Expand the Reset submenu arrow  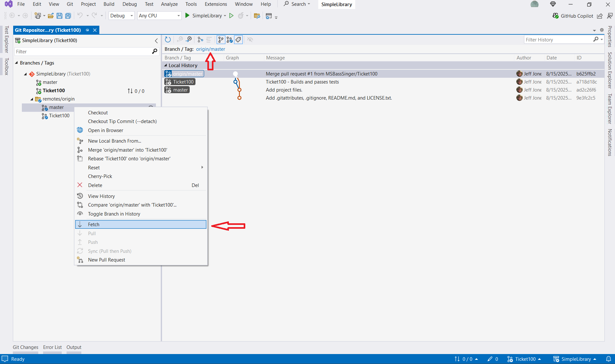pos(202,167)
